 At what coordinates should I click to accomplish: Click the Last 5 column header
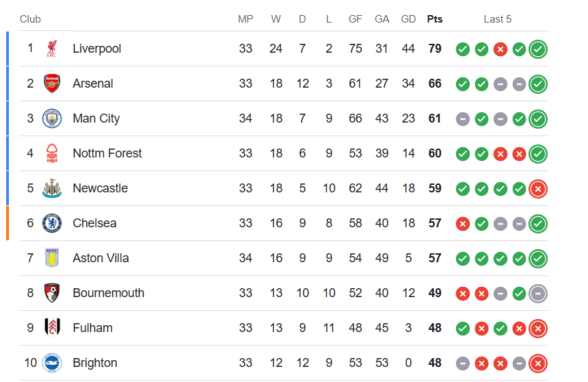coord(497,19)
